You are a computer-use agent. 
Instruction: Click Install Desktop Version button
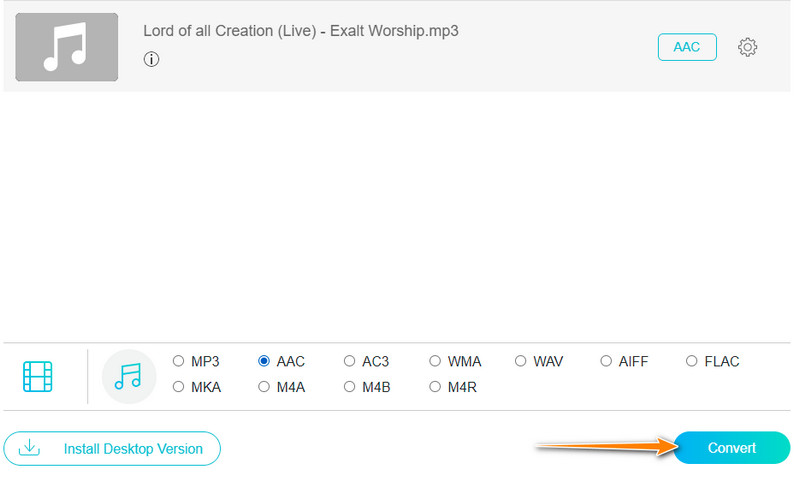(x=112, y=449)
